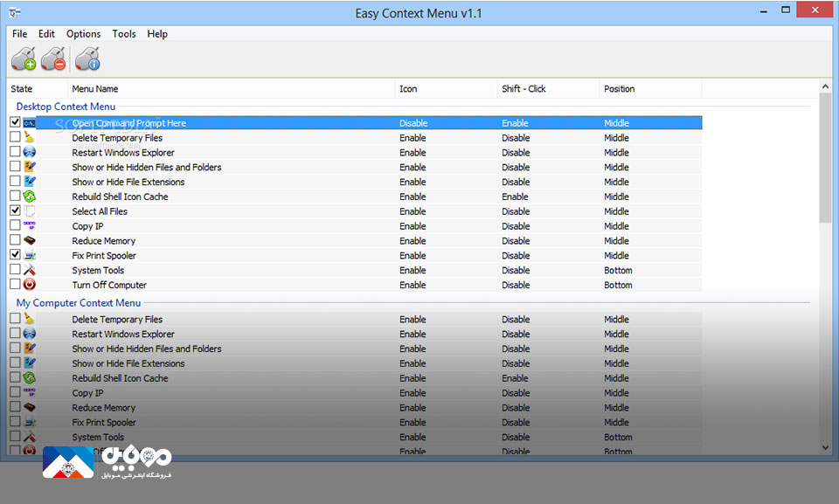839x504 pixels.
Task: Check Desktop Restart Windows Explorer checkbox
Action: click(x=15, y=151)
